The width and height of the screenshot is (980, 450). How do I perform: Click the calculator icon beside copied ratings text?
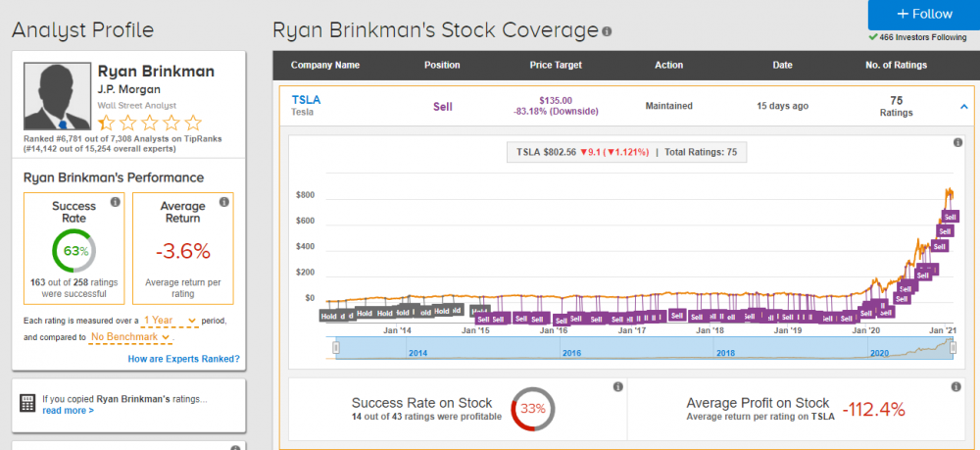point(28,404)
